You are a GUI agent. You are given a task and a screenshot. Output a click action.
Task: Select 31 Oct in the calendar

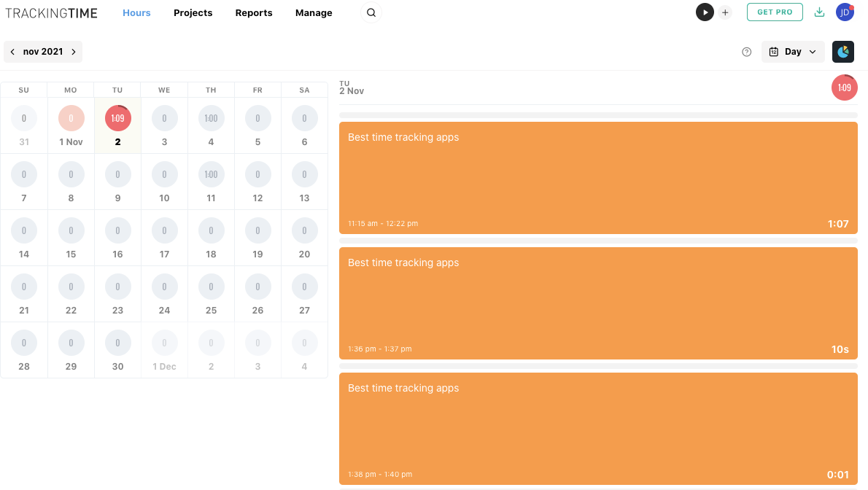pos(24,125)
